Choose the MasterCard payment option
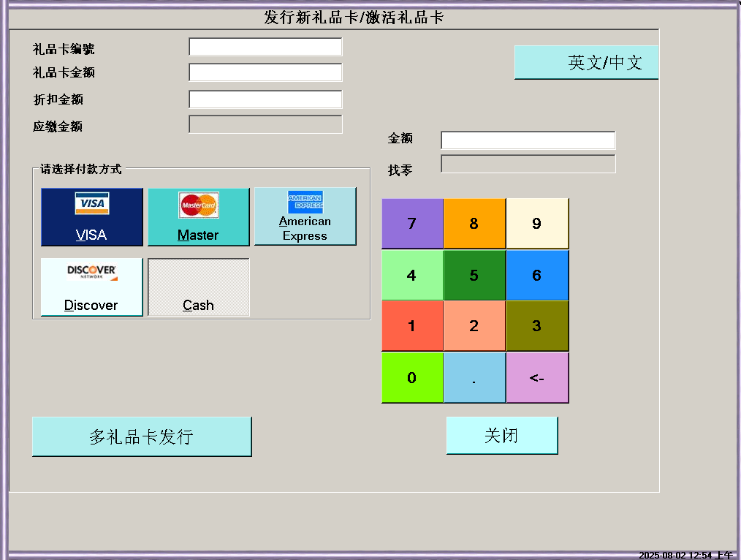This screenshot has width=741, height=560. coord(198,217)
